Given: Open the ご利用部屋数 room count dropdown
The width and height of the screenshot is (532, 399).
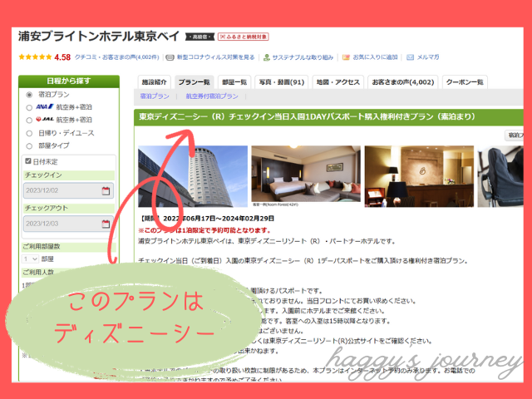Looking at the screenshot, I should click(31, 259).
